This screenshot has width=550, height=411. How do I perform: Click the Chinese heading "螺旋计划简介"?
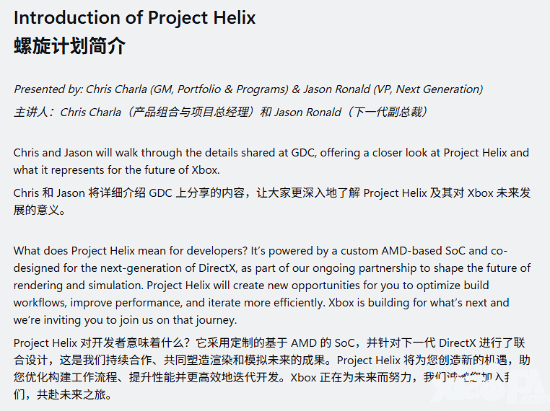[x=69, y=46]
